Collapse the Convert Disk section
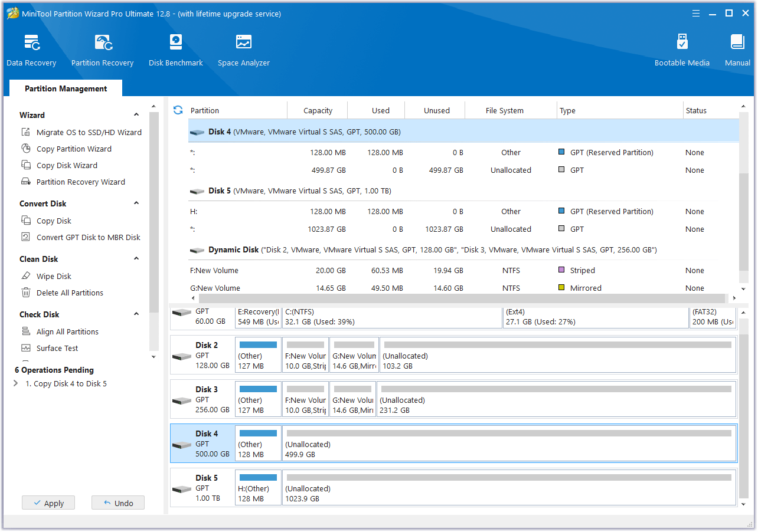The image size is (758, 532). click(x=136, y=203)
